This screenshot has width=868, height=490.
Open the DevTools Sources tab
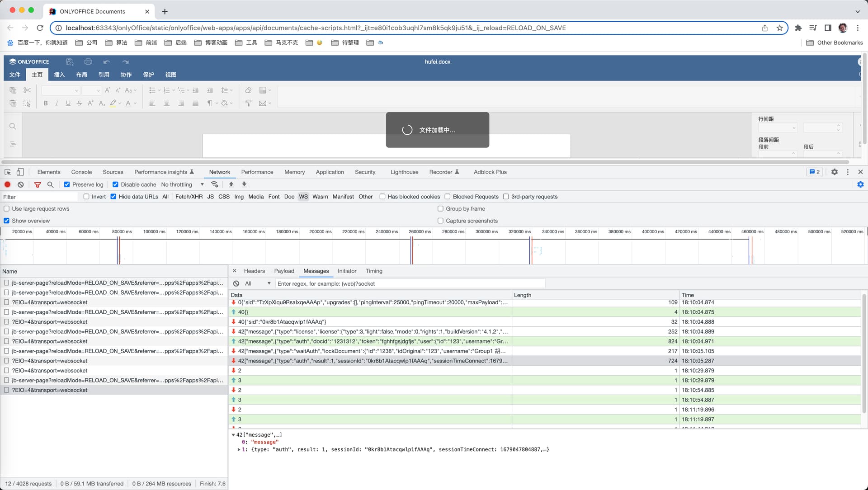[113, 172]
